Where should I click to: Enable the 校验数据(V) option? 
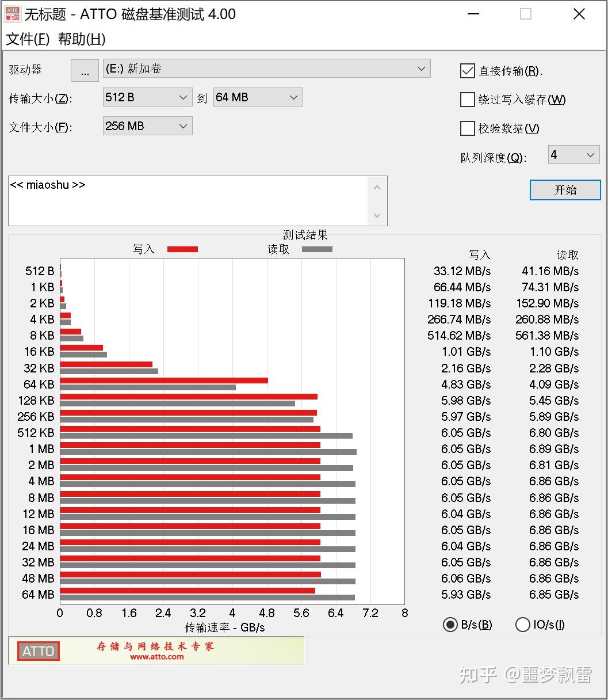pyautogui.click(x=468, y=128)
